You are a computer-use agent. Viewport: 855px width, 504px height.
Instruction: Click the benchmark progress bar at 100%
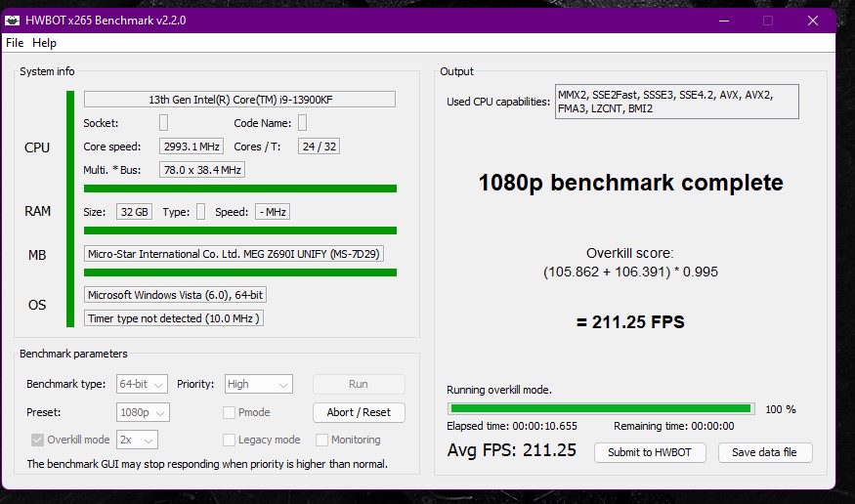(601, 408)
